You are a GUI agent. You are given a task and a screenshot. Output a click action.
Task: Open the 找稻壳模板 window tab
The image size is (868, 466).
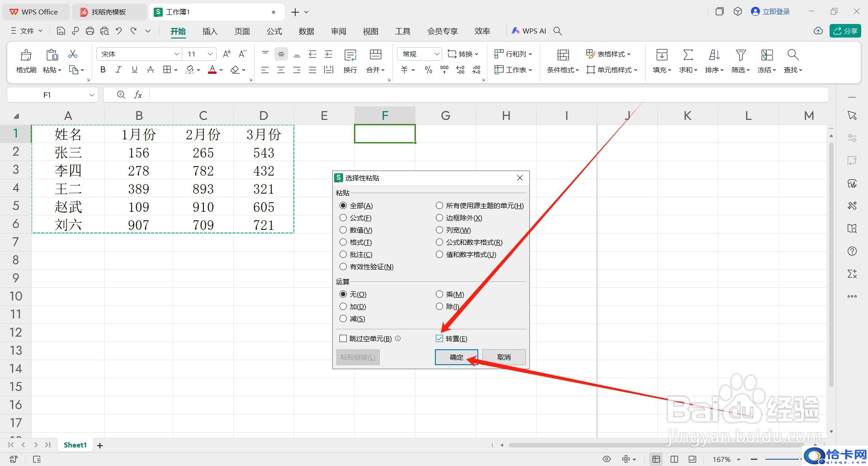(109, 12)
